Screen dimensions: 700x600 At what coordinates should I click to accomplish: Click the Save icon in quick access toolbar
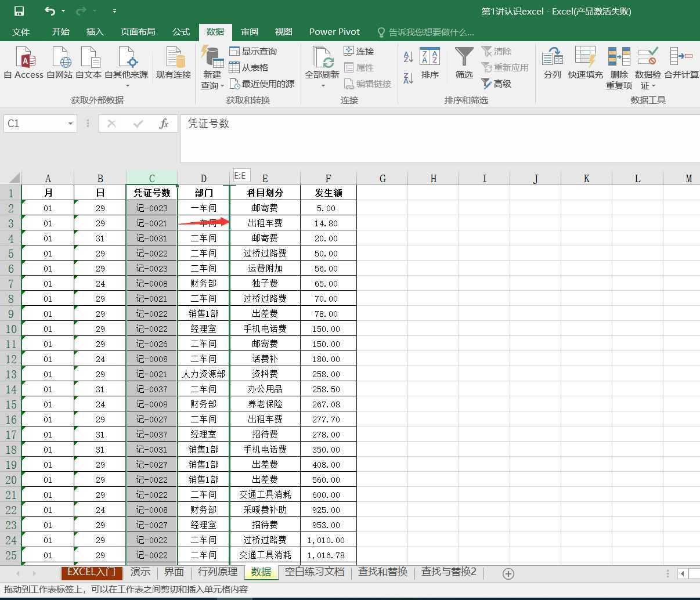pos(19,11)
